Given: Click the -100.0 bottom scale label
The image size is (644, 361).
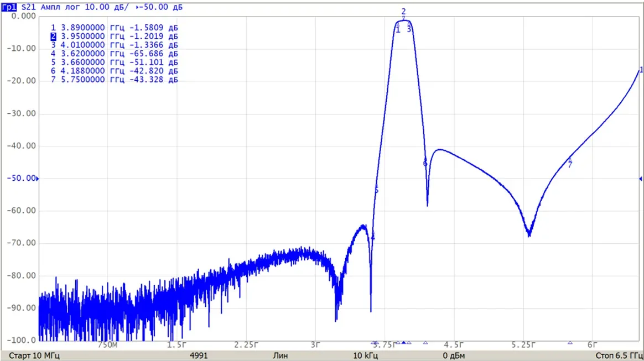Looking at the screenshot, I should pyautogui.click(x=22, y=340).
